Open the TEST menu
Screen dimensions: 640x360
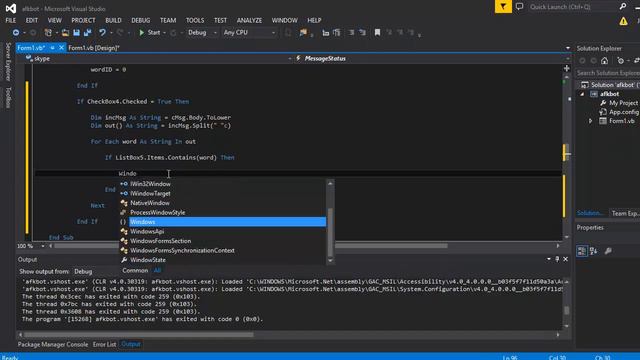[220, 20]
